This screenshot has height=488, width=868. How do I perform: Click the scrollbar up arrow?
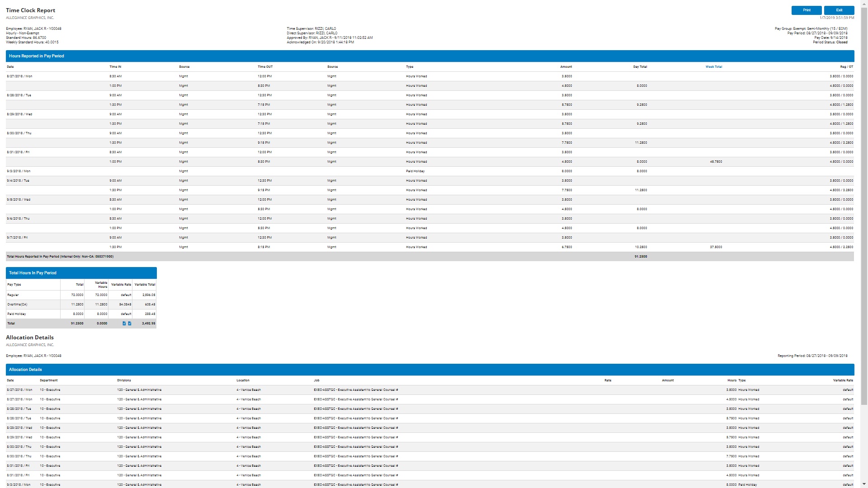[864, 3]
